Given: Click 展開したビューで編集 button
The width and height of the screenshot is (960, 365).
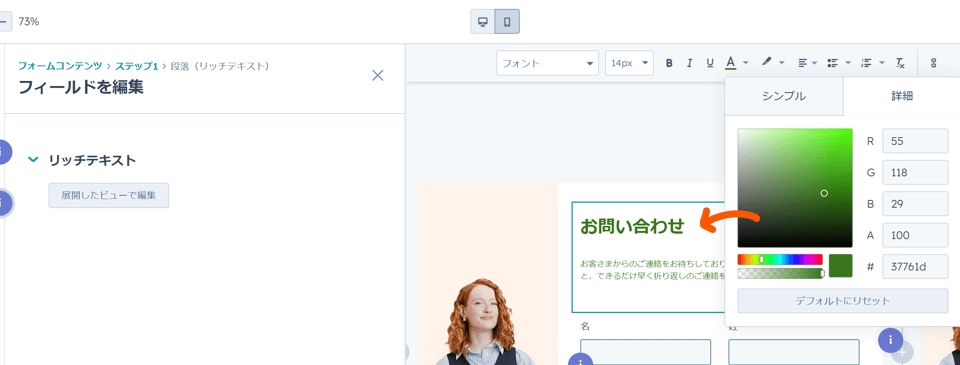Looking at the screenshot, I should 109,196.
